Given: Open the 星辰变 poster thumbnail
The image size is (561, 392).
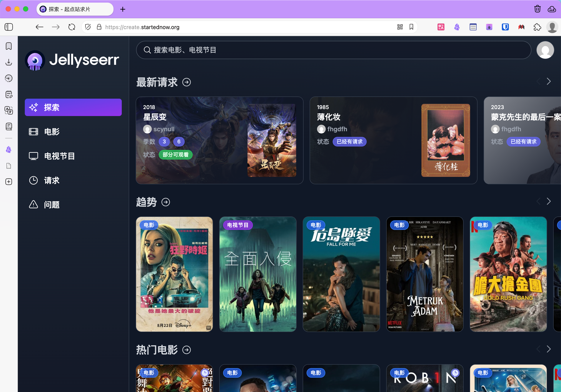Looking at the screenshot, I should pos(272,140).
